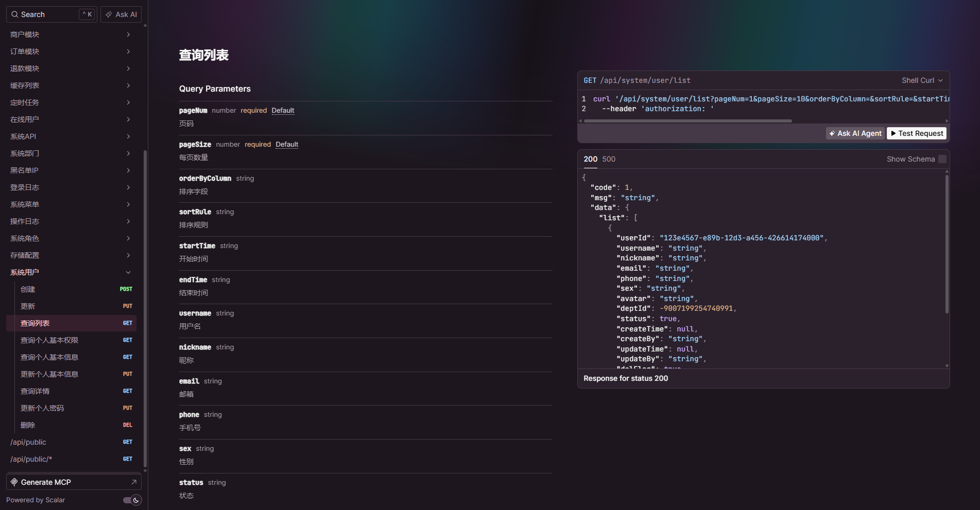Click the Search input field

click(x=51, y=14)
